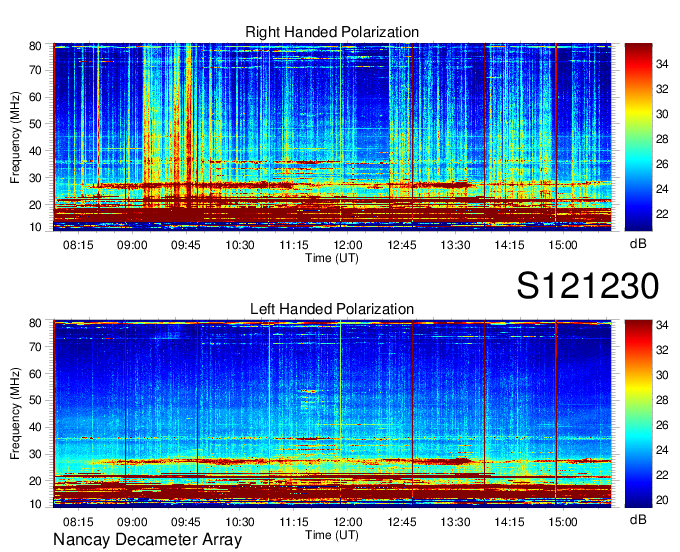
Task: Click the 10:30 tick under the left-handed plot
Action: [x=240, y=522]
